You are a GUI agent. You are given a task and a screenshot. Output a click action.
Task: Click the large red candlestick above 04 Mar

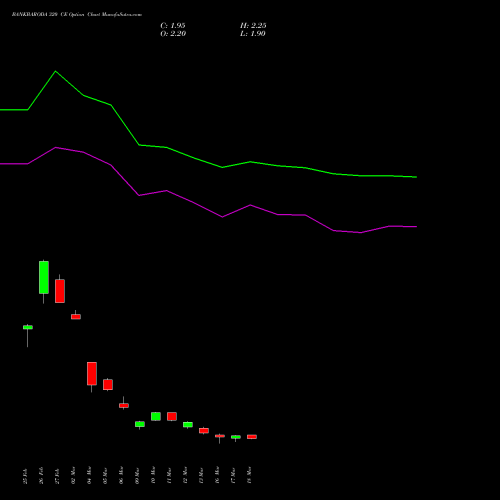(92, 374)
